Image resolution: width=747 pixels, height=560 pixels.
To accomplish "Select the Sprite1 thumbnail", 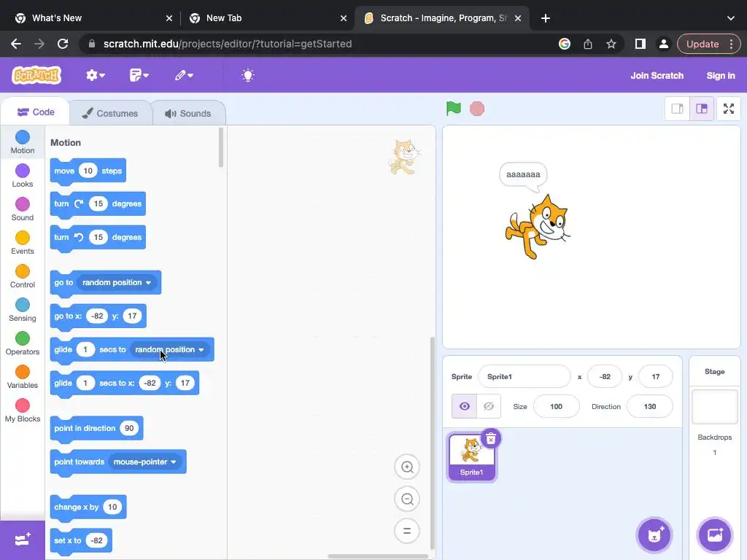I will pyautogui.click(x=472, y=458).
